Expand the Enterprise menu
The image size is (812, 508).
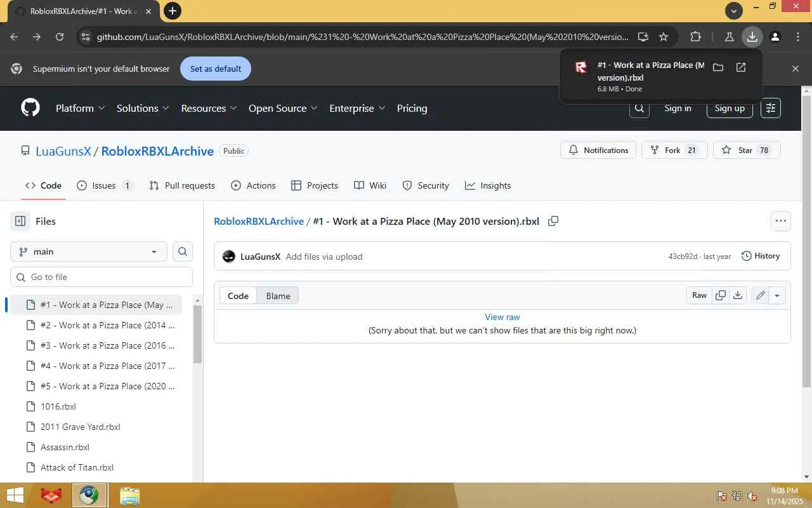[x=357, y=108]
